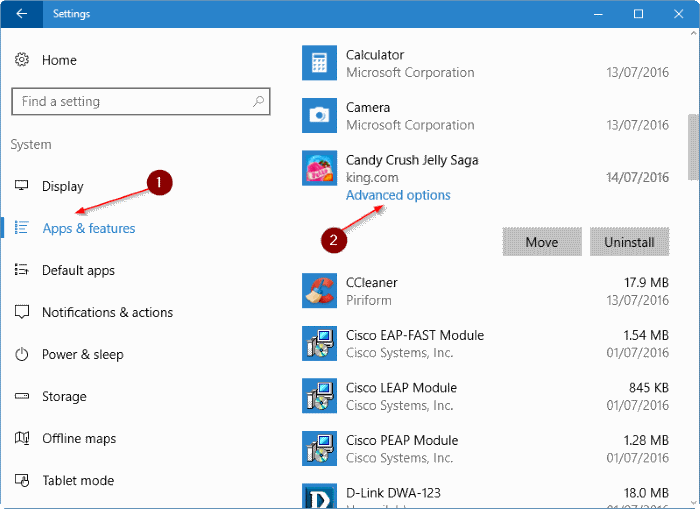The image size is (700, 509).
Task: Click the Home gear icon
Action: (22, 60)
